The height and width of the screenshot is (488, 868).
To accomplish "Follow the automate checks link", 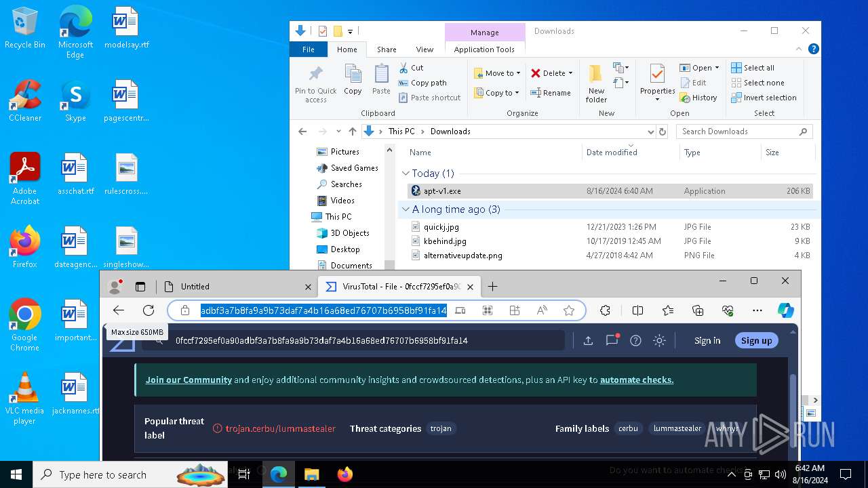I will [637, 380].
